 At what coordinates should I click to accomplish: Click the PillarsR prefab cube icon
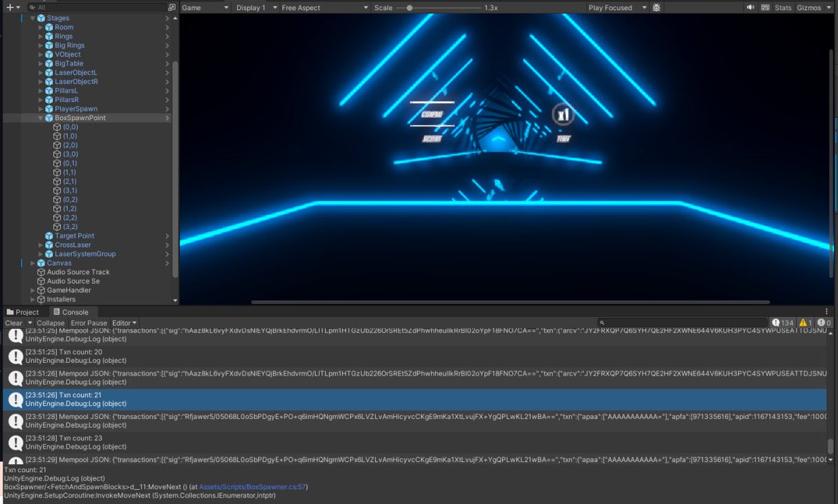click(49, 100)
